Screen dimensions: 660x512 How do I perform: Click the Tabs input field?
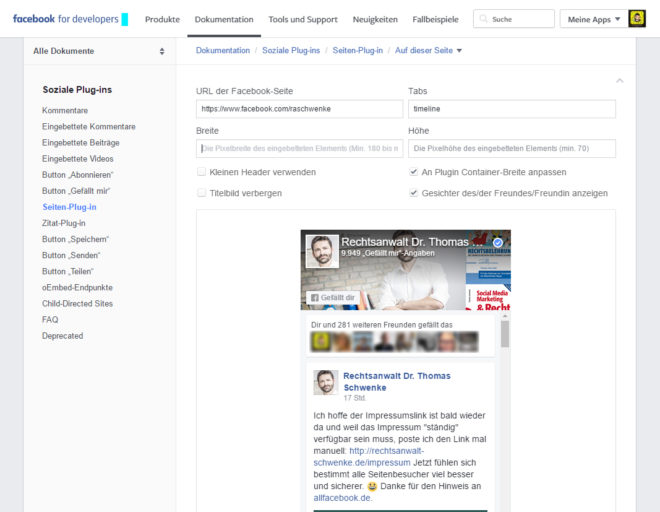(512, 109)
